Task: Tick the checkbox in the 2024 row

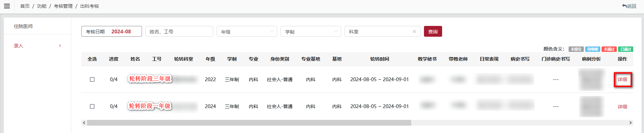Action: point(92,106)
